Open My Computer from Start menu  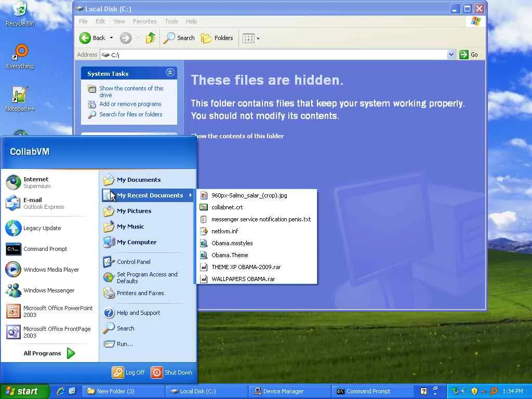click(x=148, y=242)
